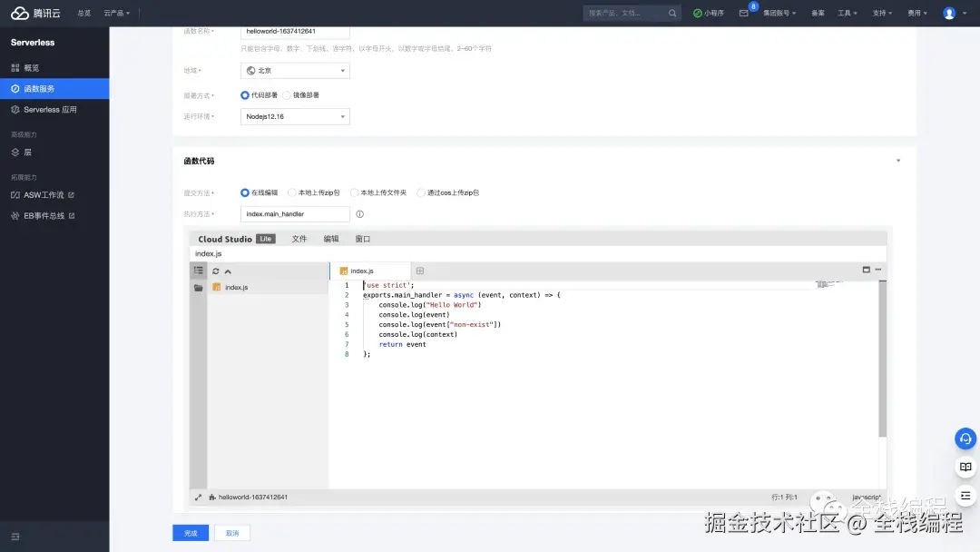Open the 云产品 dropdown menu
Image resolution: width=980 pixels, height=552 pixels.
(x=117, y=13)
